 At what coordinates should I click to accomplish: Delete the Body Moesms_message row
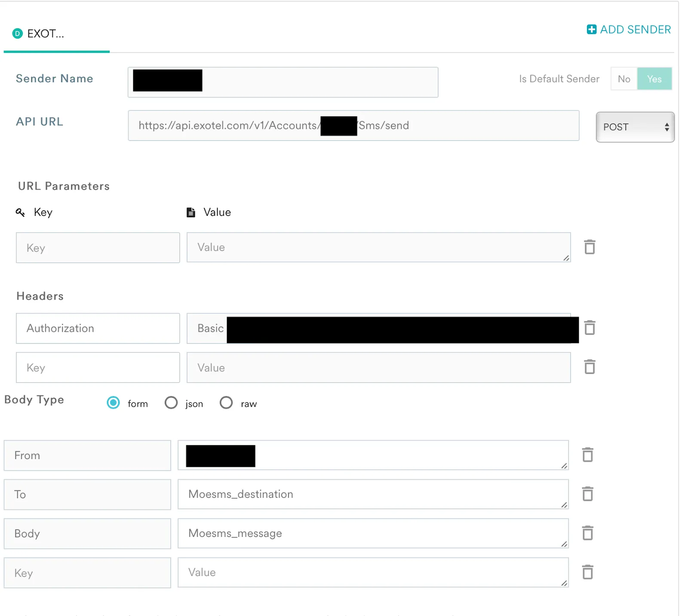(x=587, y=533)
